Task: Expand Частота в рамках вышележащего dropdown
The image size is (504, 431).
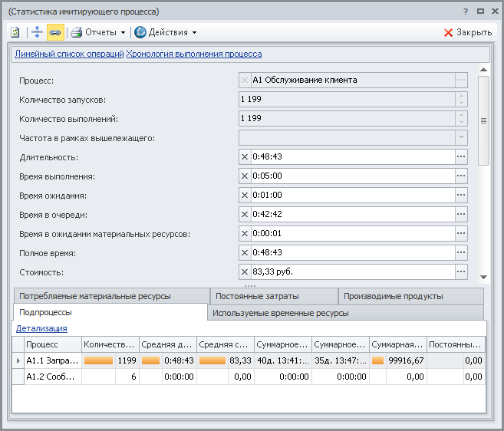Action: pos(461,137)
